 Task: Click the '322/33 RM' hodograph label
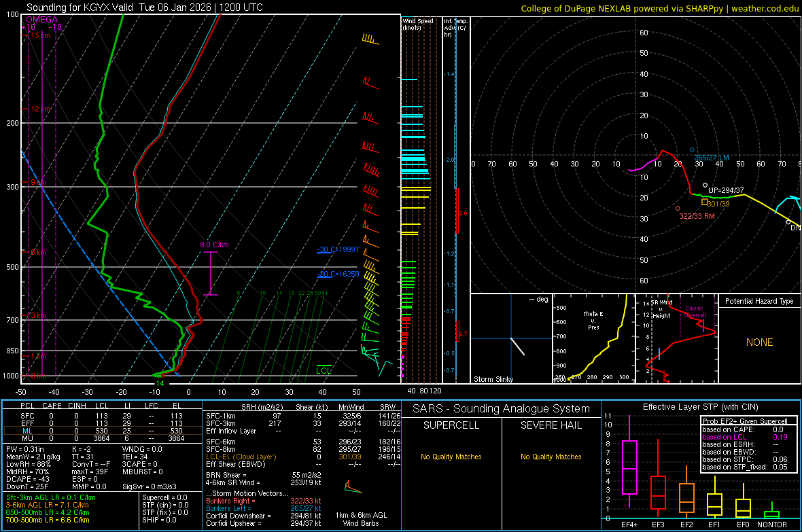click(697, 216)
